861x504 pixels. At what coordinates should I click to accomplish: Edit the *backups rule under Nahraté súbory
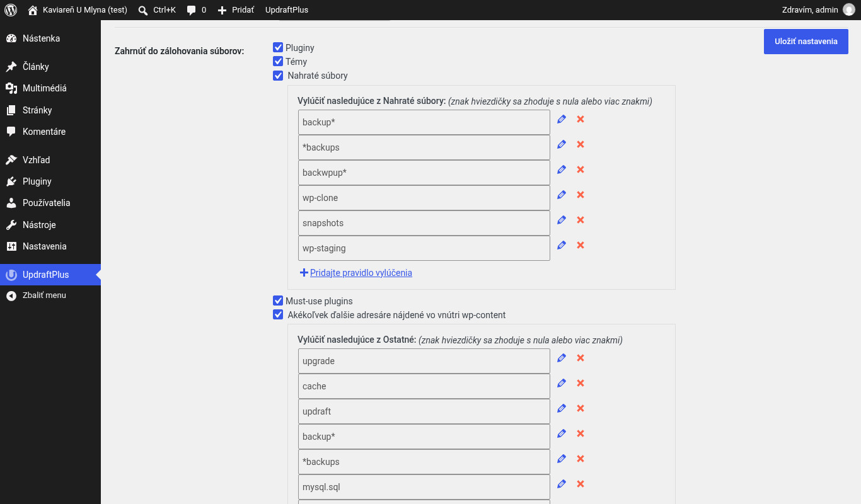pos(562,144)
